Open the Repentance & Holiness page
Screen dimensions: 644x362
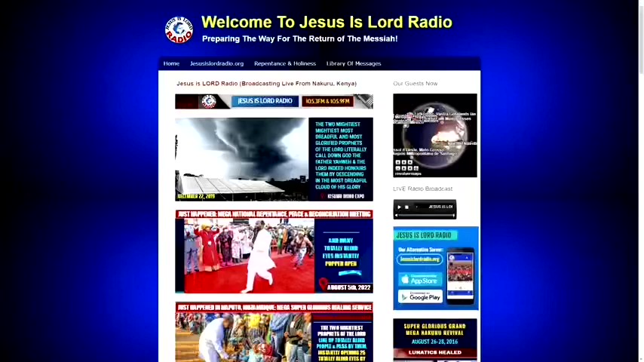pos(284,63)
